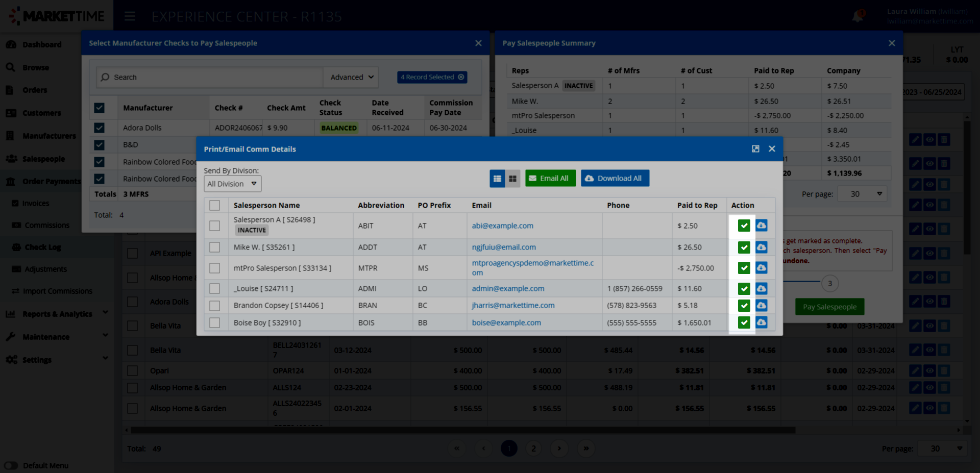Delete the ALLS124 Allsop Home & Garden row
980x473 pixels.
tap(944, 388)
